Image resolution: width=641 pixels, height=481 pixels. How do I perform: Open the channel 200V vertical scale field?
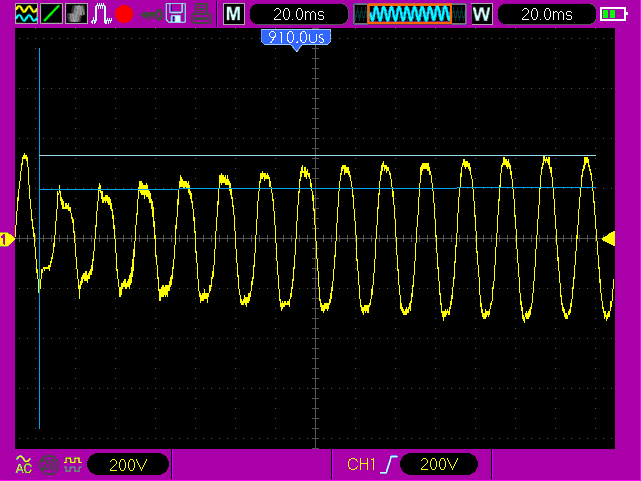127,464
